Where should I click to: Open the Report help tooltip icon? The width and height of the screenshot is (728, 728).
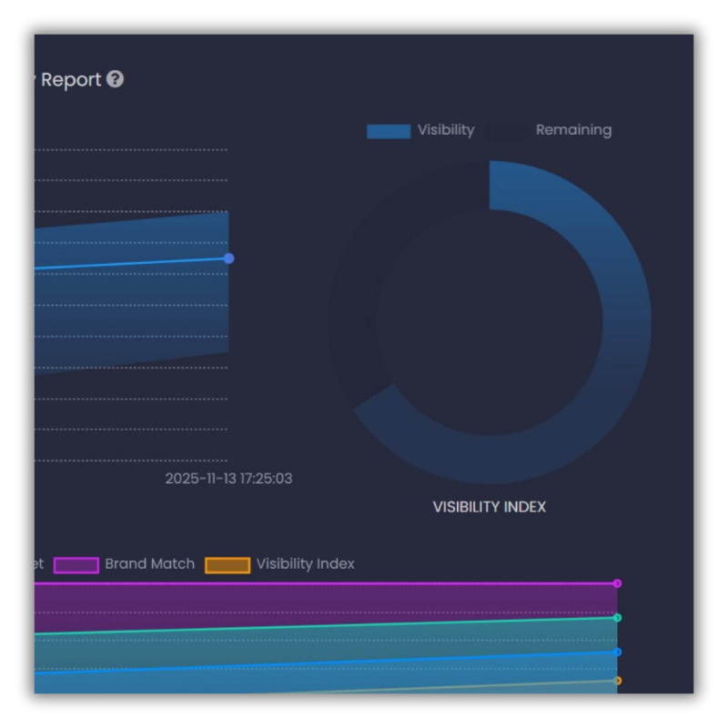114,80
